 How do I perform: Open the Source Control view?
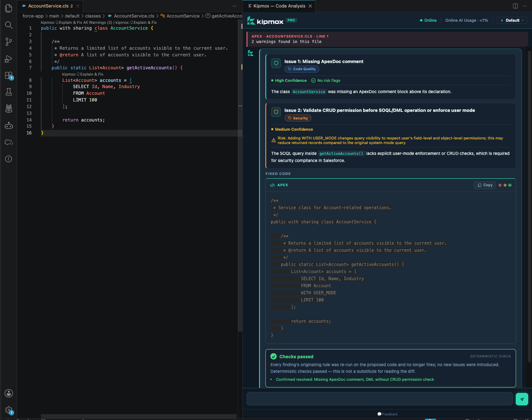pyautogui.click(x=8, y=42)
